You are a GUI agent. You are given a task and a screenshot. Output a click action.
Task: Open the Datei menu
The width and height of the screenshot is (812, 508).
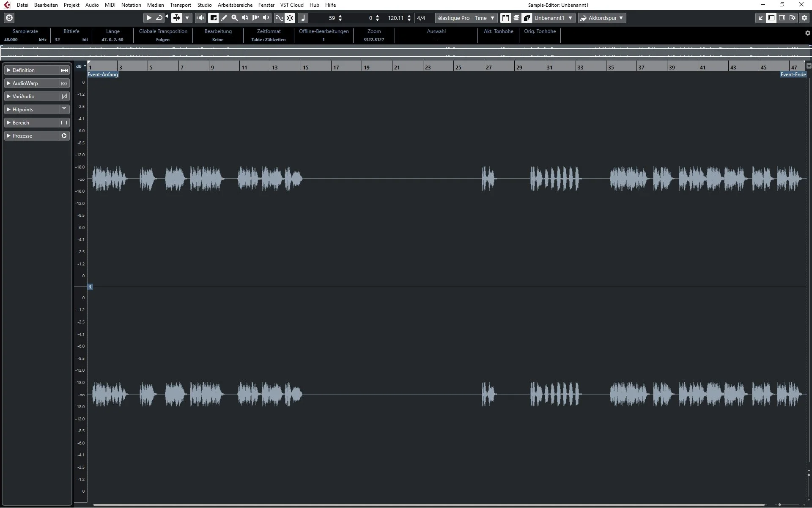click(x=22, y=5)
